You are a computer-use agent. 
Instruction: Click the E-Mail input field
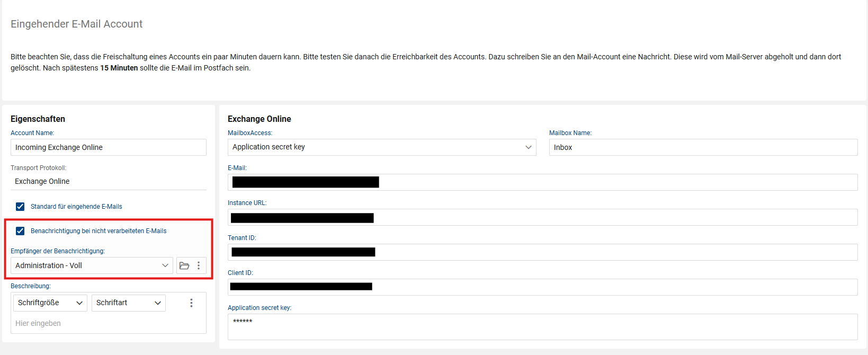[543, 182]
